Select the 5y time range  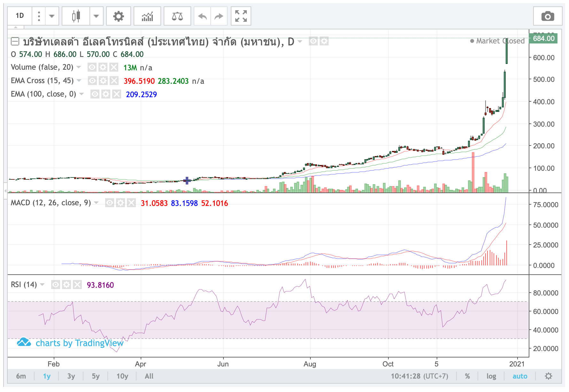coord(96,376)
